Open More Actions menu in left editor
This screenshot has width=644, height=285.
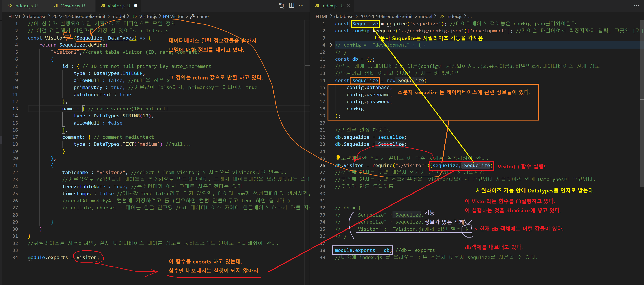click(301, 6)
